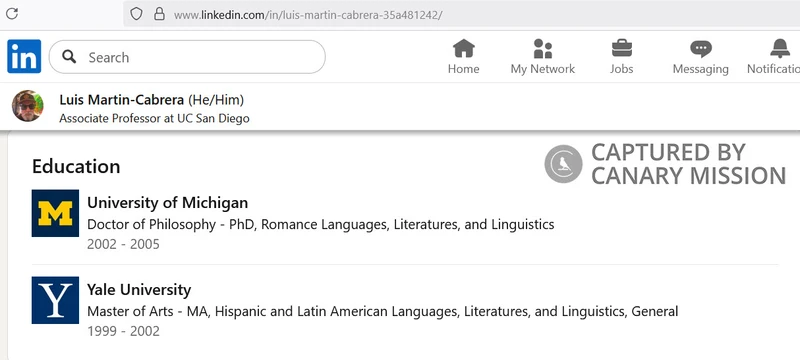Open the Jobs briefcase icon
This screenshot has width=800, height=360.
(x=622, y=49)
